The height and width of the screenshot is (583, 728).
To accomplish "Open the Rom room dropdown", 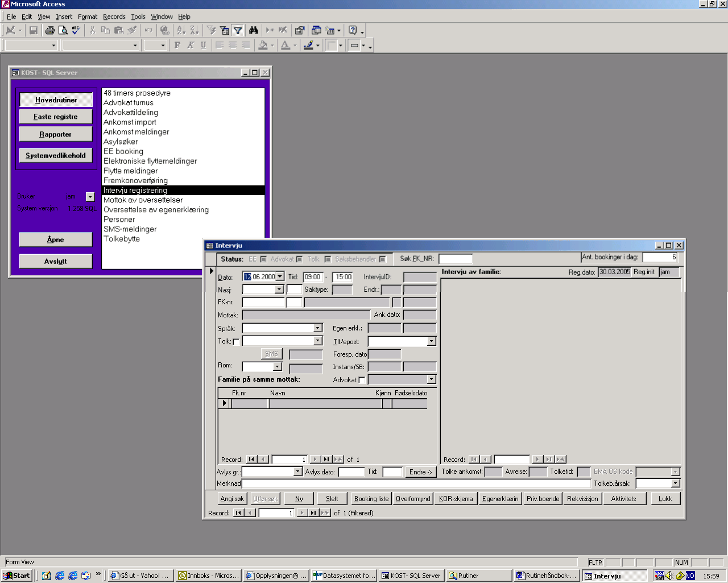I will [278, 367].
